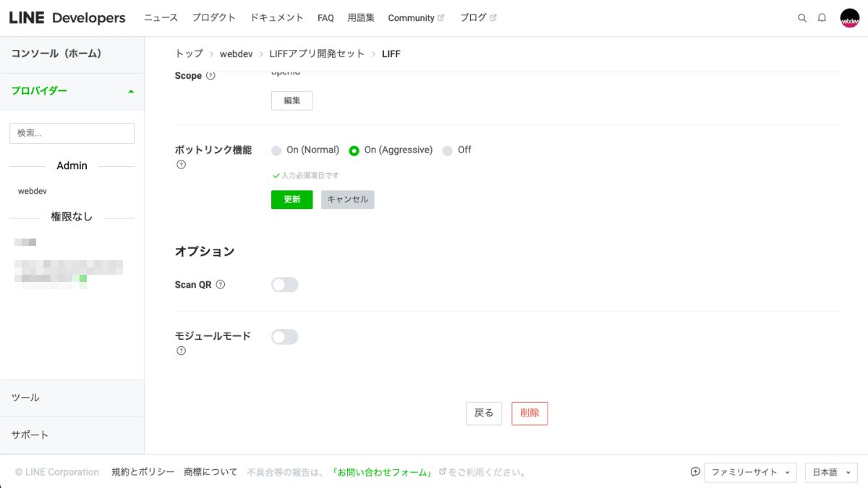Open サポート in sidebar
Image resolution: width=868 pixels, height=488 pixels.
(72, 435)
